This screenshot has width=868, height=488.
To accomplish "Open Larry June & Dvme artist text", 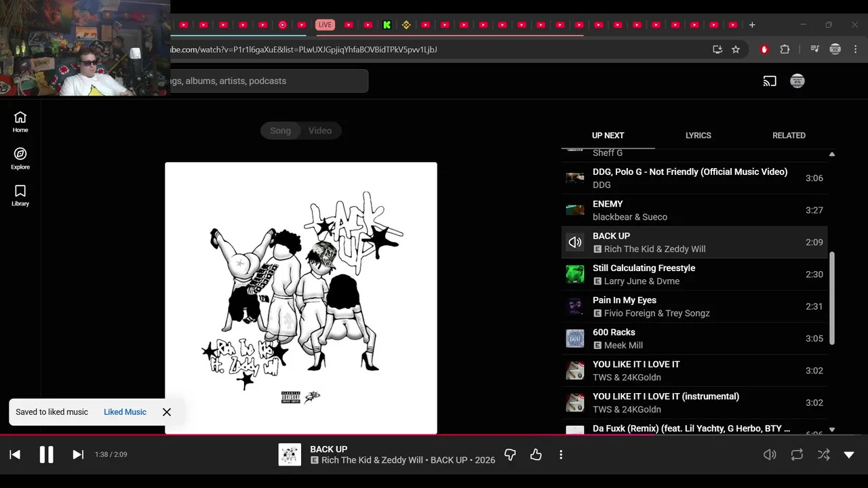I will click(642, 281).
